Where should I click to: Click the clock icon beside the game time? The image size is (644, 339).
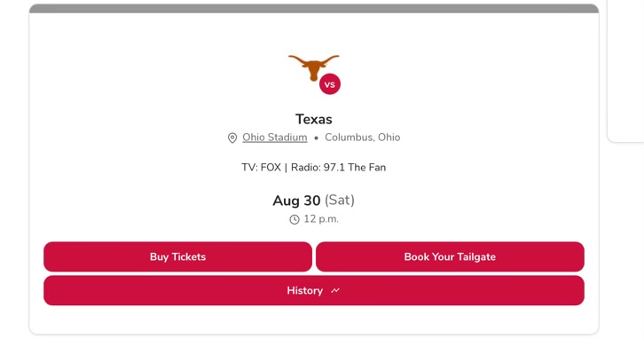coord(295,219)
